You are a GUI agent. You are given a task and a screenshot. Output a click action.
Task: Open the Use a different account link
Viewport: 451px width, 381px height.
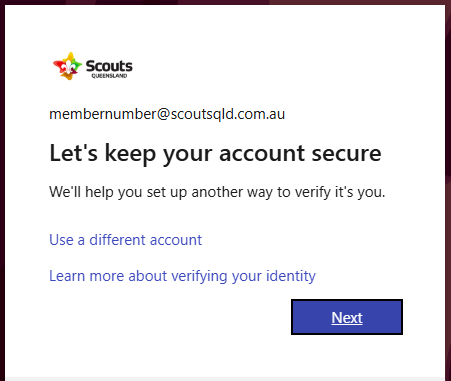tap(125, 240)
